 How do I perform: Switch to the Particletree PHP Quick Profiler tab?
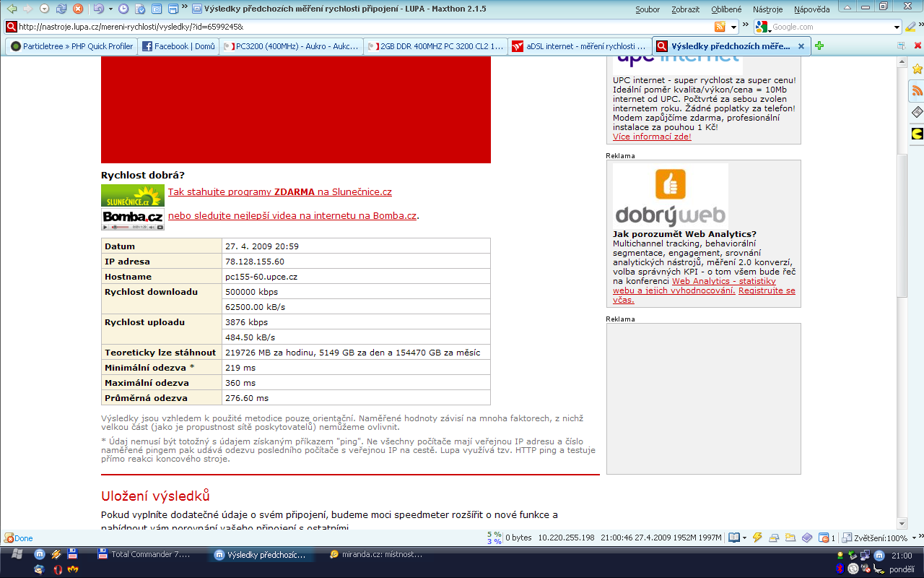pyautogui.click(x=71, y=46)
